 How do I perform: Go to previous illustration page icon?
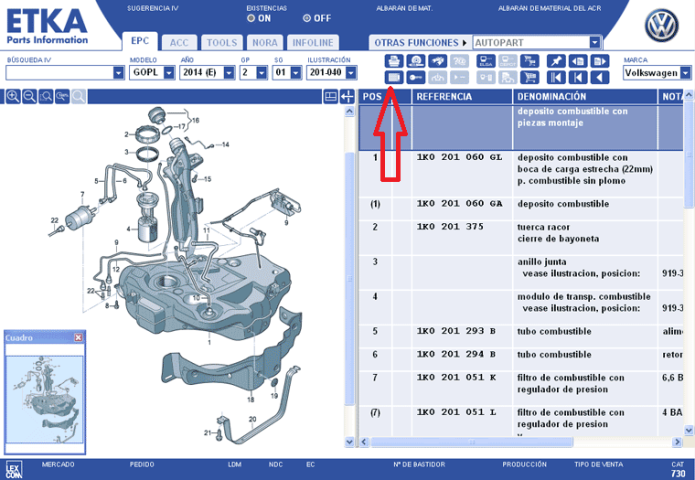[578, 61]
